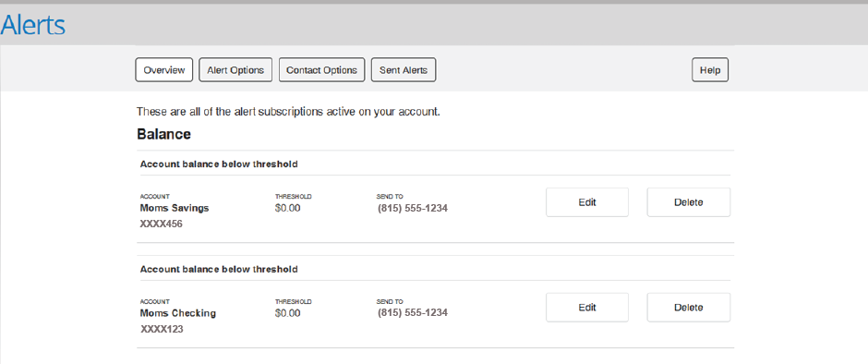
Task: Edit the Moms Checking alert
Action: click(587, 308)
